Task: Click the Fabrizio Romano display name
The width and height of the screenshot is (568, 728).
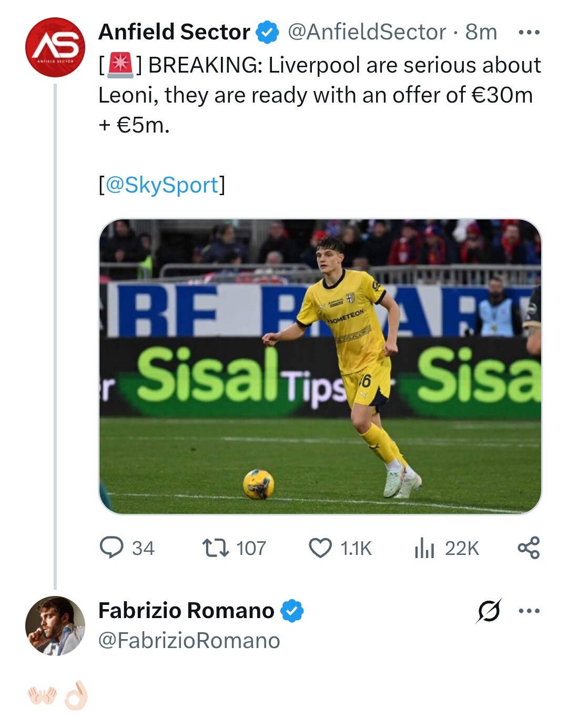Action: point(186,611)
